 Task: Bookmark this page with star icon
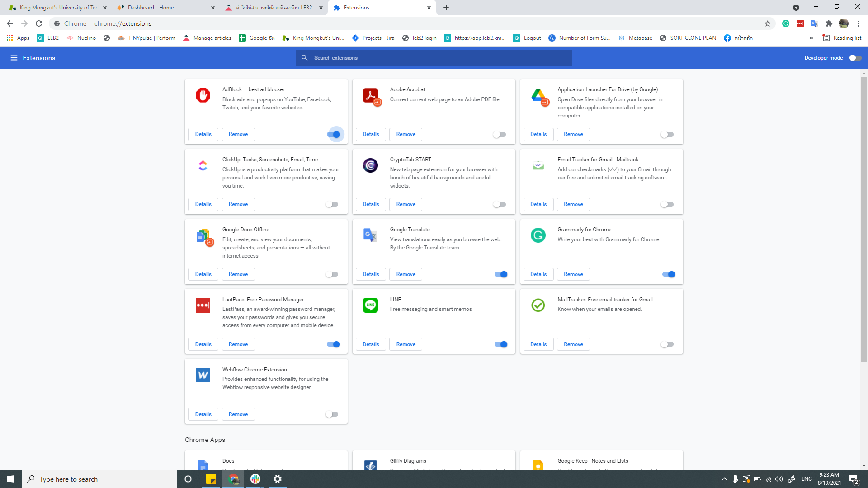(768, 23)
